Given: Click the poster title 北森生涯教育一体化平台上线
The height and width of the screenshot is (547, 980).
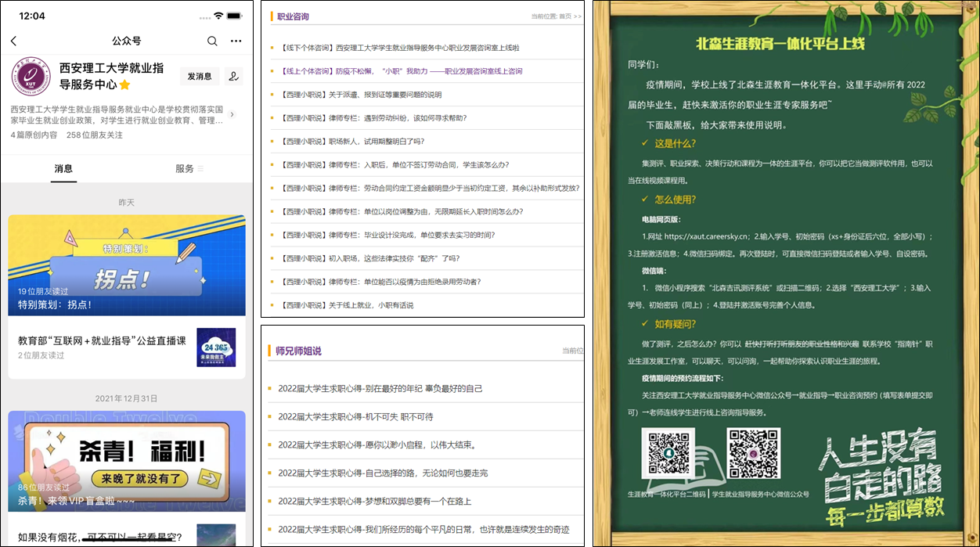Looking at the screenshot, I should 780,44.
